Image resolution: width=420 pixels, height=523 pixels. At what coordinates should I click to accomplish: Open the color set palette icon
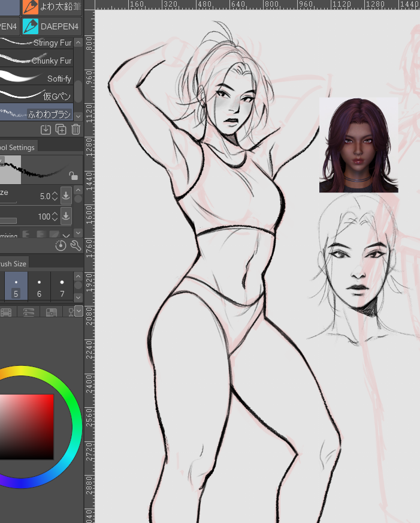tap(52, 312)
